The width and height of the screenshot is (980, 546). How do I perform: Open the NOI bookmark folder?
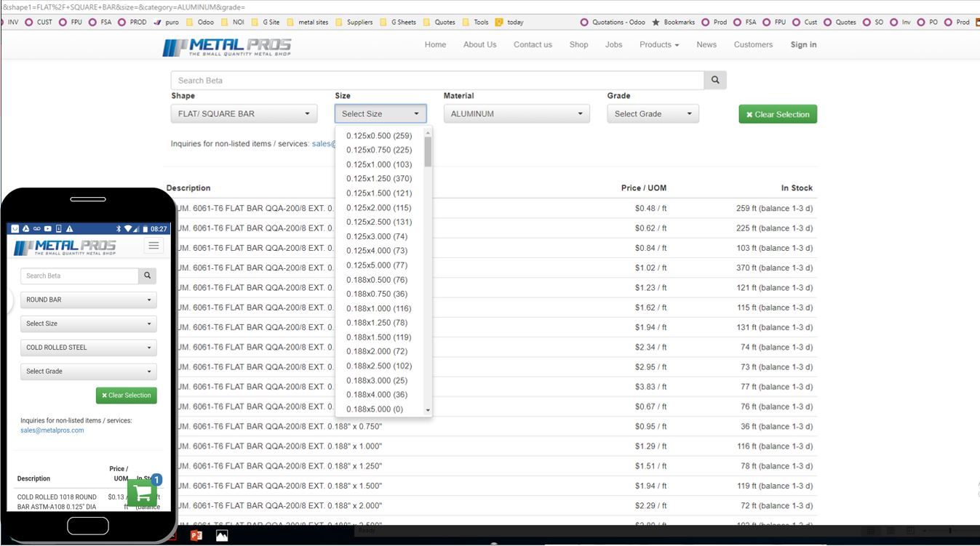click(x=233, y=22)
